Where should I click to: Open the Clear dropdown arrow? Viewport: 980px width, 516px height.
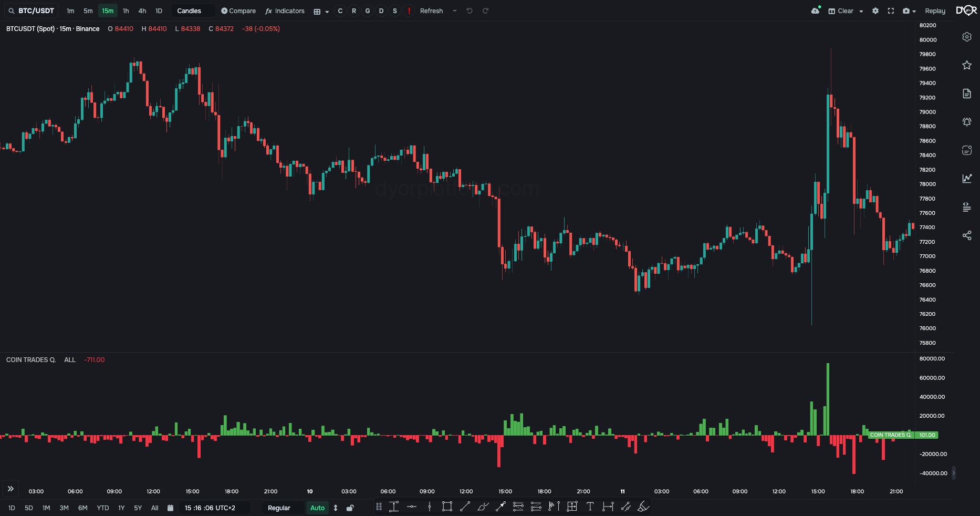(861, 11)
